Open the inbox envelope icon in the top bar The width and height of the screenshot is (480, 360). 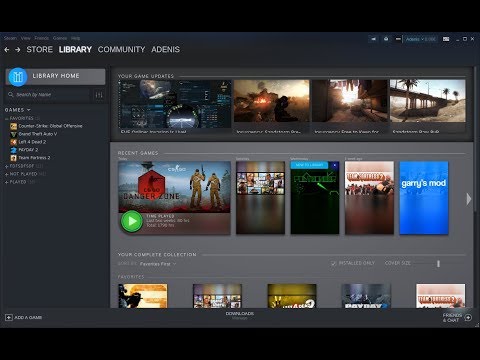point(386,39)
